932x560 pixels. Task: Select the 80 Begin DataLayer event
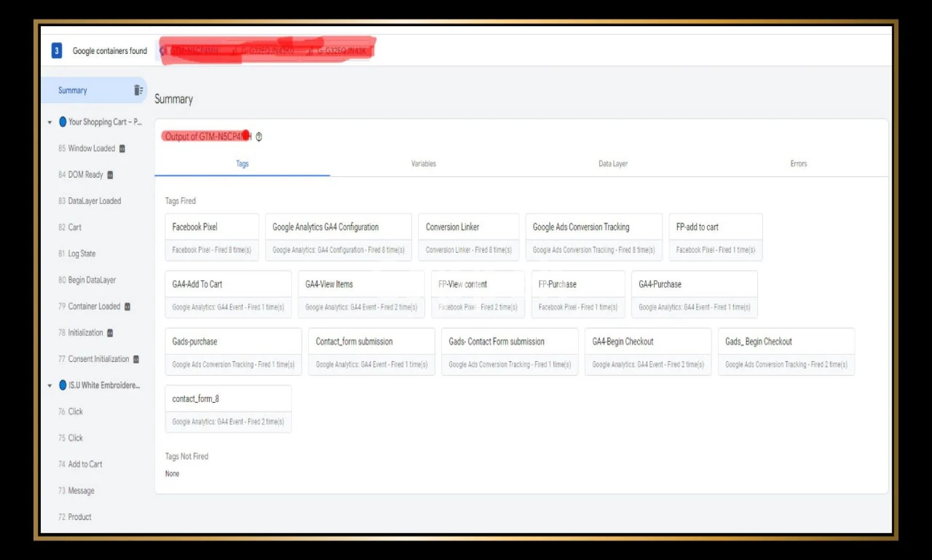pos(91,280)
